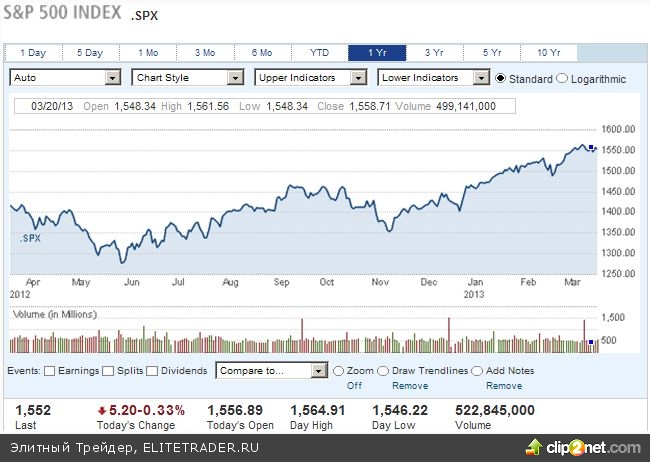The height and width of the screenshot is (462, 650).
Task: Show the 3 Mo chart range
Action: pos(205,52)
